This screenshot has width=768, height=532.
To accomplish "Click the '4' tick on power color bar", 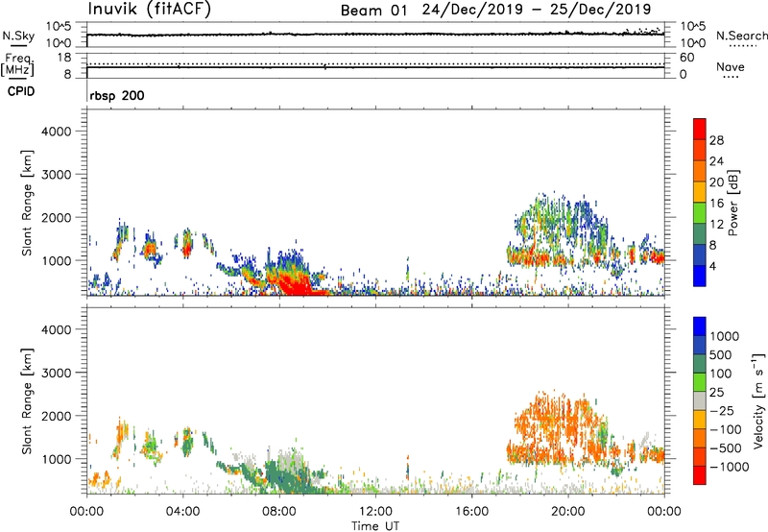I will tap(712, 266).
